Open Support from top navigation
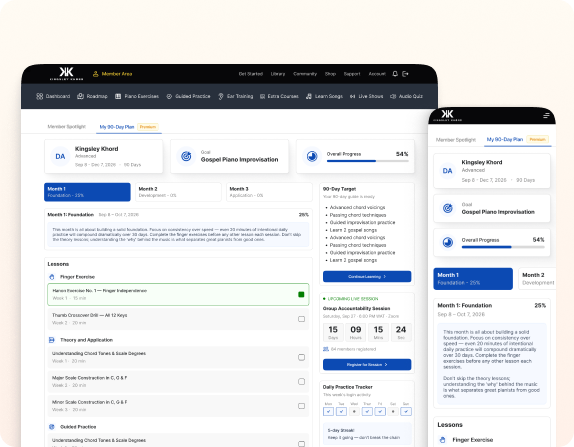 352,74
